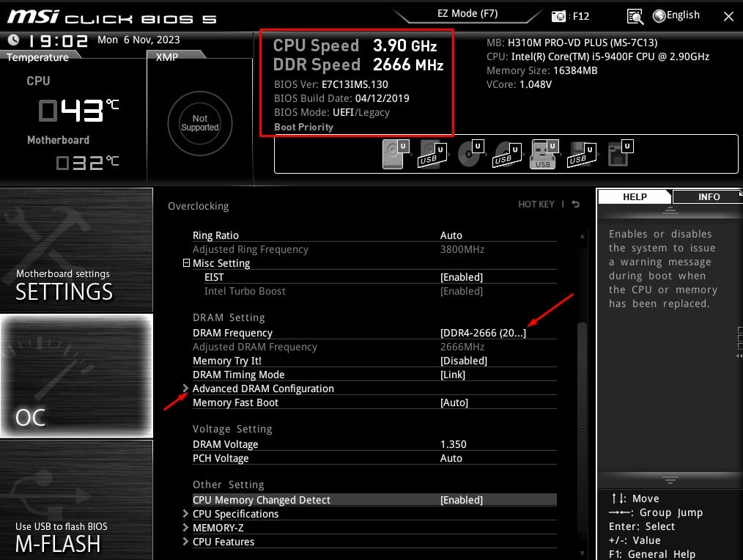The height and width of the screenshot is (560, 743).
Task: Click the screenshot camera F12 icon
Action: point(558,17)
